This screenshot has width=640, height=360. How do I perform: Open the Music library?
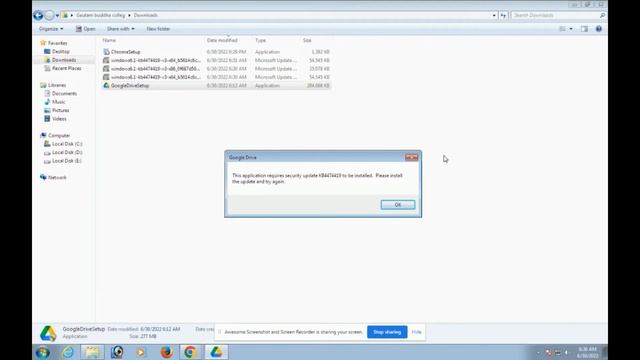(x=58, y=102)
